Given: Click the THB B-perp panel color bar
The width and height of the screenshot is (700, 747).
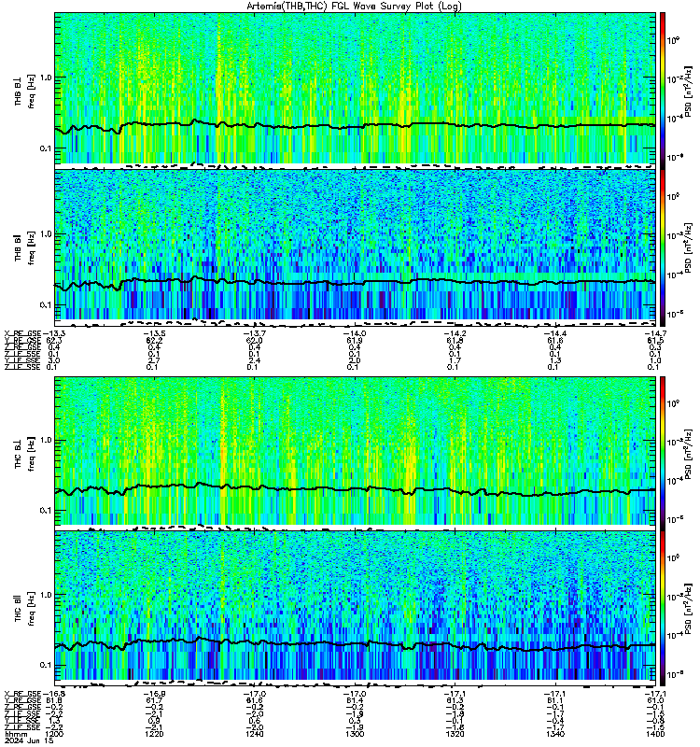Looking at the screenshot, I should [x=662, y=90].
